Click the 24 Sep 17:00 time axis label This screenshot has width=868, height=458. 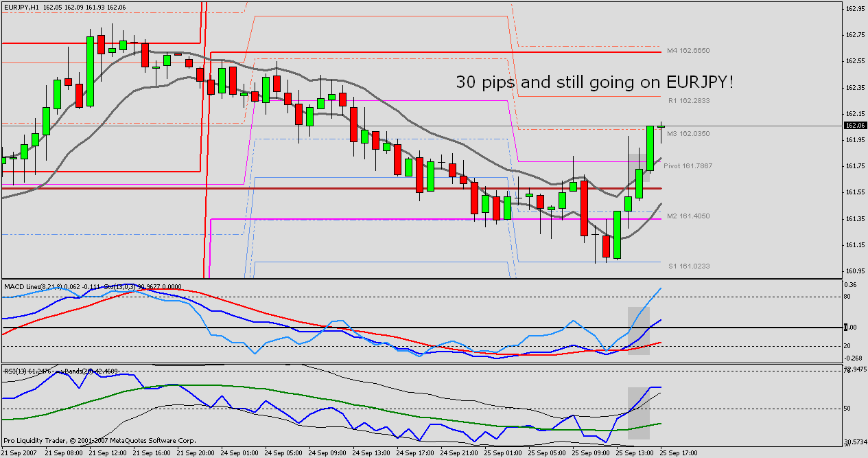[x=415, y=453]
